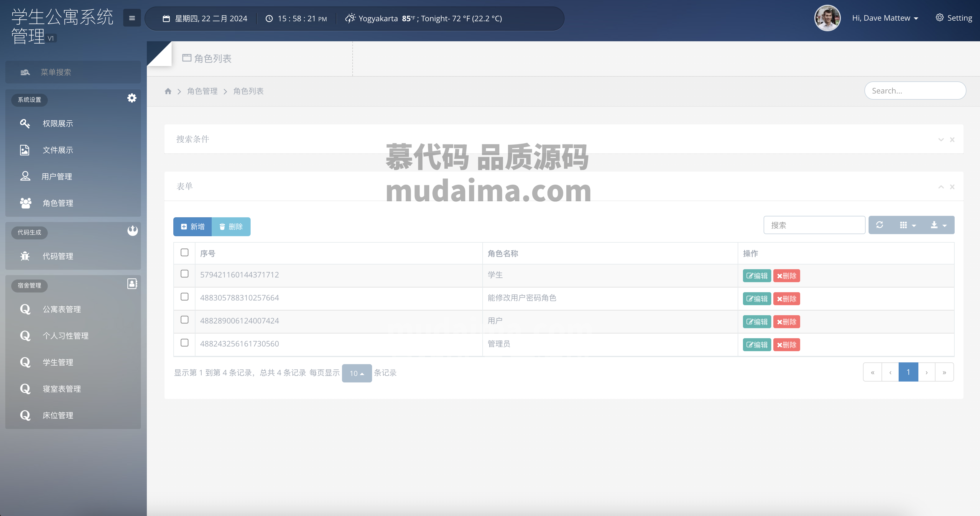Edit the 管理员 role row
980x516 pixels.
[x=757, y=345]
